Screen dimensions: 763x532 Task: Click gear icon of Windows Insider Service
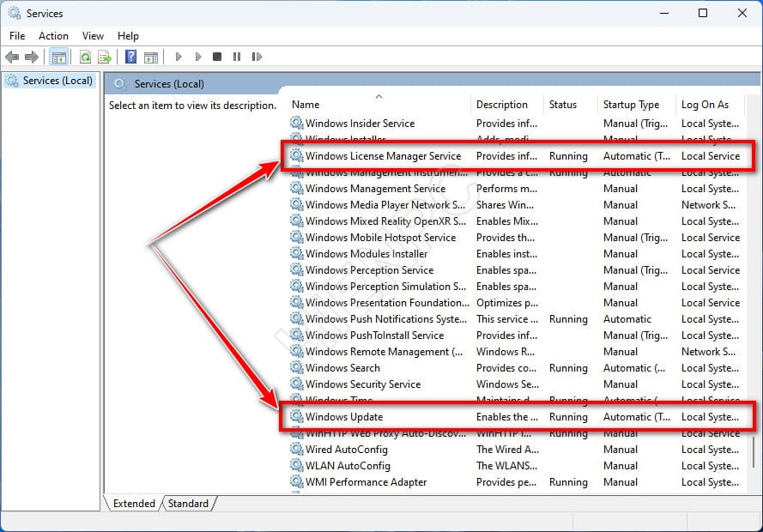[297, 123]
